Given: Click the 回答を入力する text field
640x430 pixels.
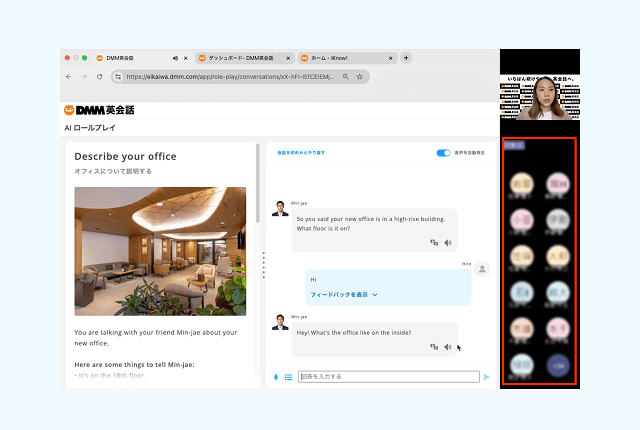Looking at the screenshot, I should (x=387, y=377).
